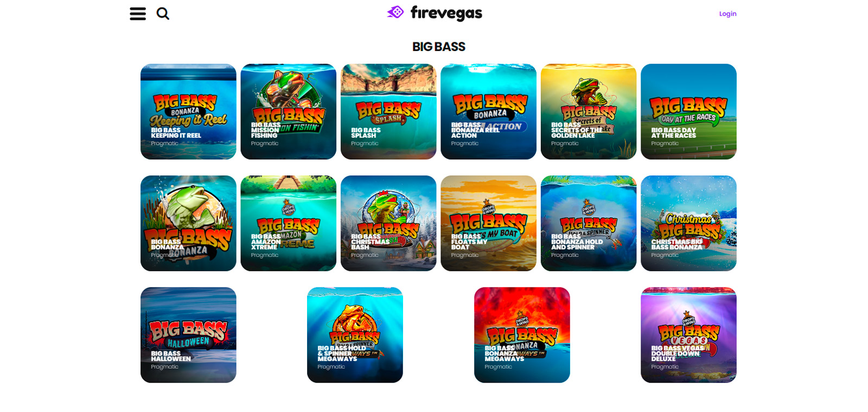Select Big Bass Day at the Races
Viewport: 868px width, 412px height.
(x=689, y=112)
